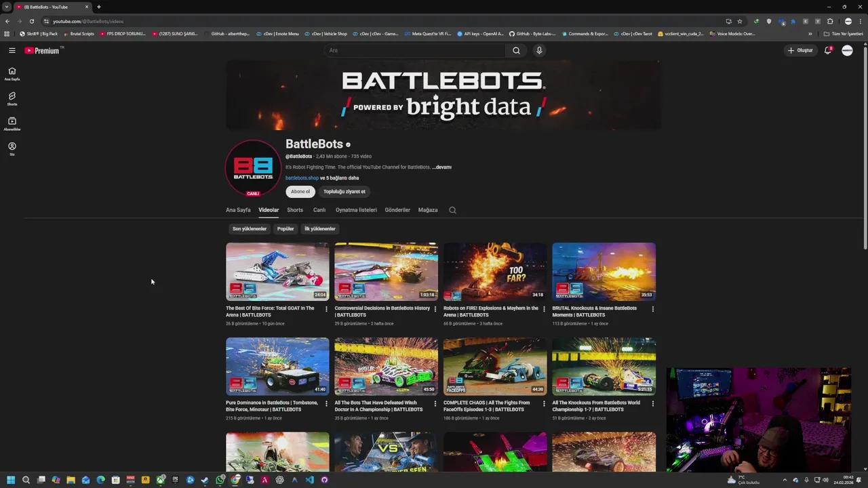Switch to the 'Ana Sayfa' channel tab

point(238,210)
